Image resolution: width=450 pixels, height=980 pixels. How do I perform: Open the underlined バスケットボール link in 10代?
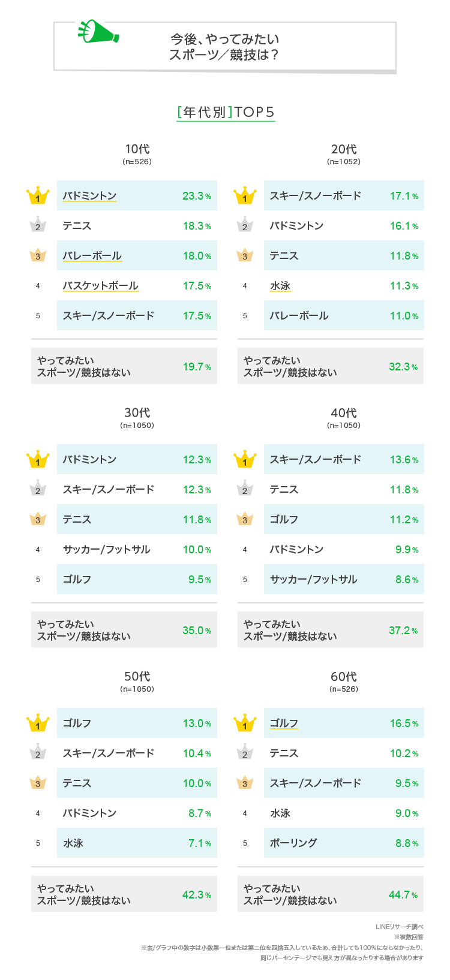tap(100, 286)
